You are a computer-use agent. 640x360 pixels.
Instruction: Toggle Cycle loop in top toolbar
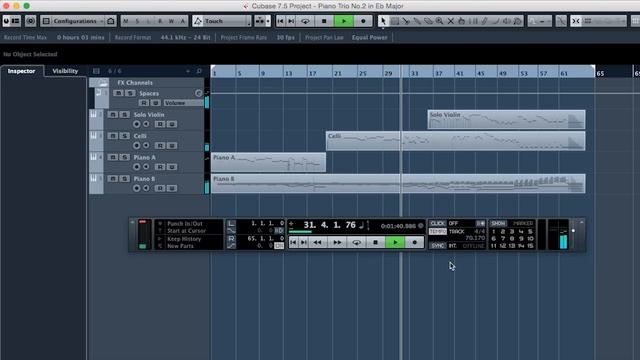click(305, 21)
